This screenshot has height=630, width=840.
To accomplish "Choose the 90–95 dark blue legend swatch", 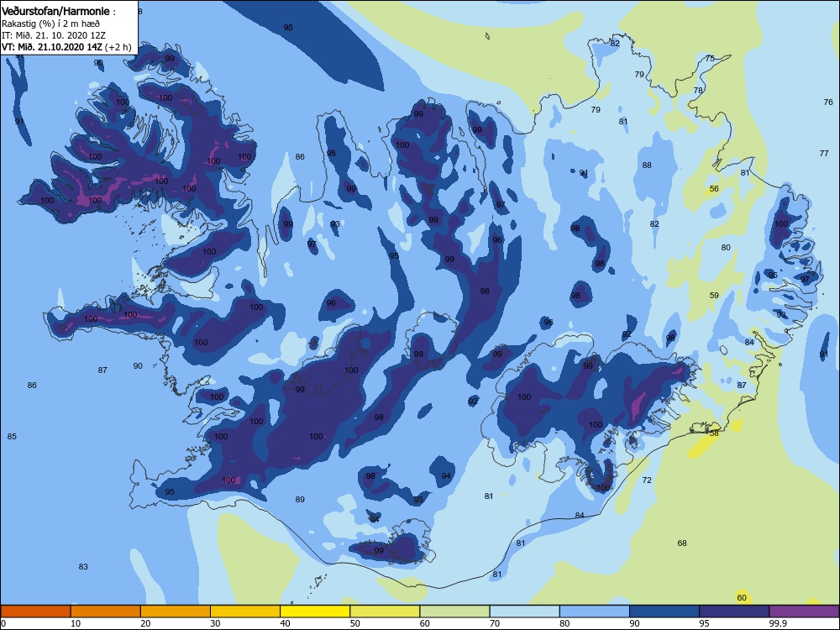I will click(664, 612).
